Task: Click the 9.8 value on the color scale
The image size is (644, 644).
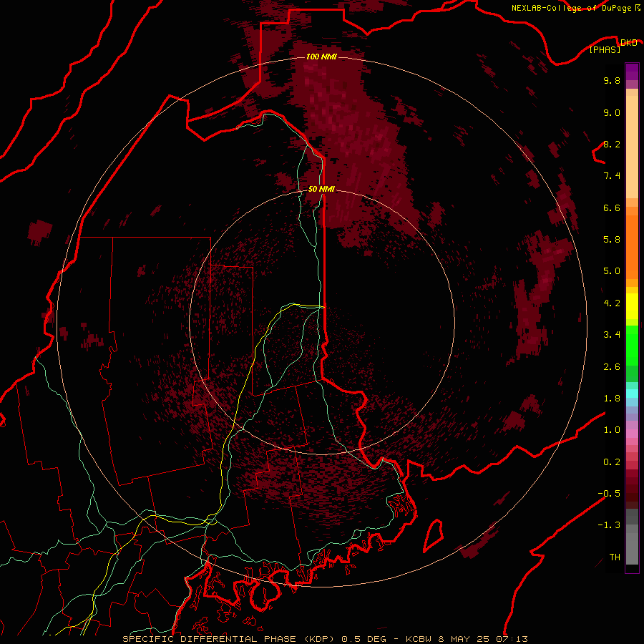Action: coord(612,80)
